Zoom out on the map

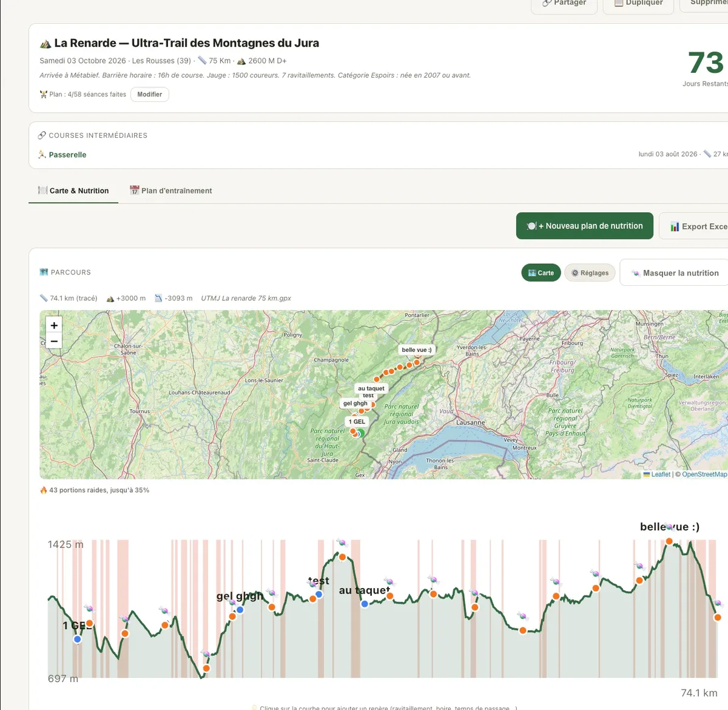click(x=54, y=341)
